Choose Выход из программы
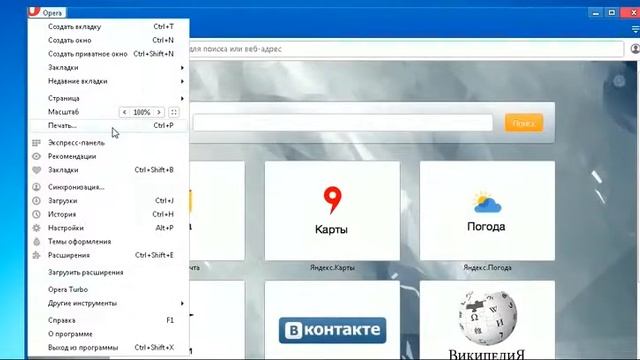This screenshot has width=640, height=360. click(109, 348)
